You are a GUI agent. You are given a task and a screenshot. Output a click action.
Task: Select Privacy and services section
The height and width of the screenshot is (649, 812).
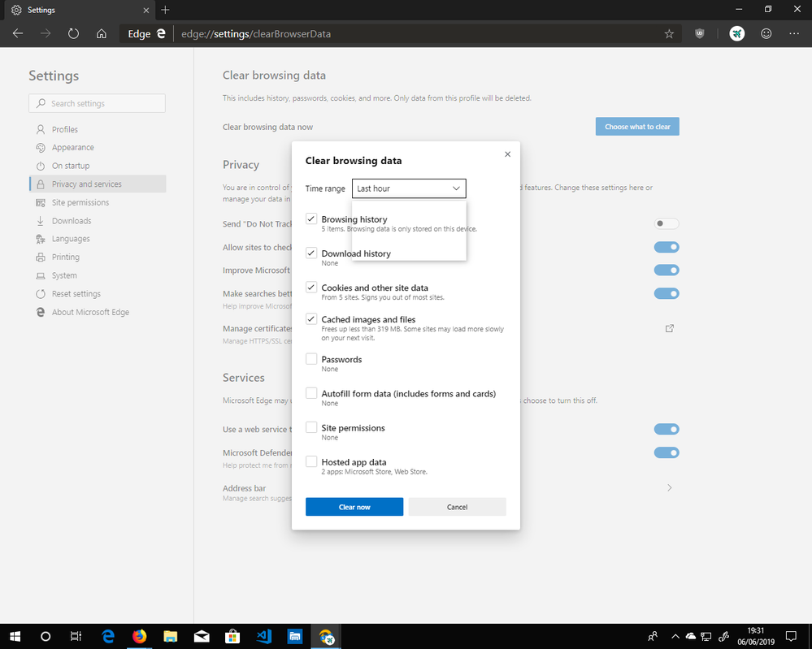(x=98, y=184)
